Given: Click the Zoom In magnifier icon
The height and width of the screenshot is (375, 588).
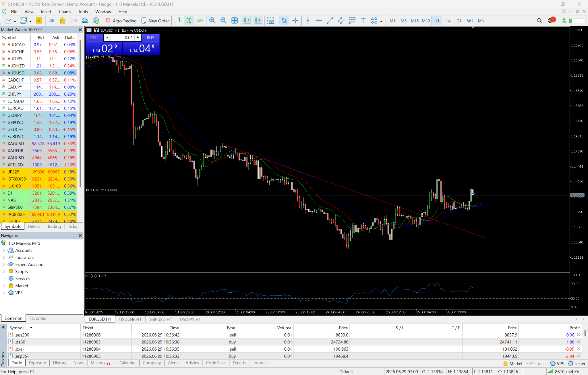Looking at the screenshot, I should click(x=212, y=21).
